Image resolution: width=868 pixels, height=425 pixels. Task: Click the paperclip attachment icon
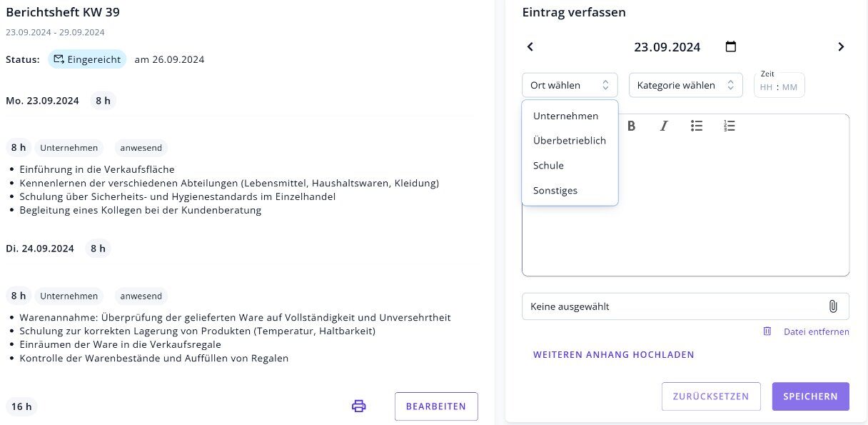832,306
